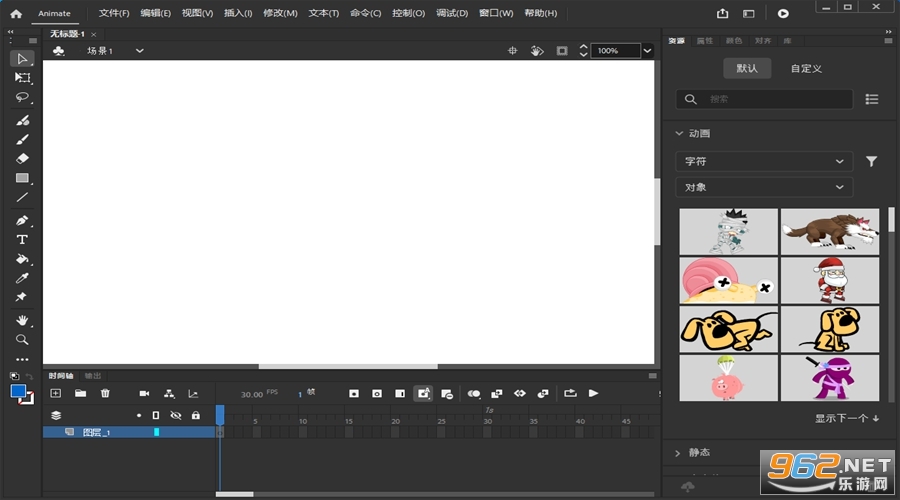Open the timeline panel options menu
The width and height of the screenshot is (900, 500).
click(653, 376)
